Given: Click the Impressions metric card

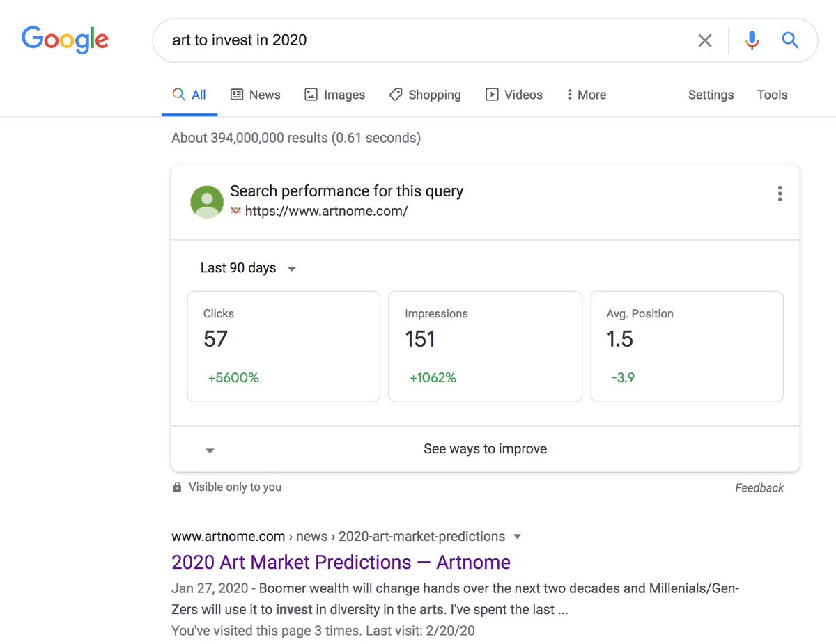Looking at the screenshot, I should 485,347.
